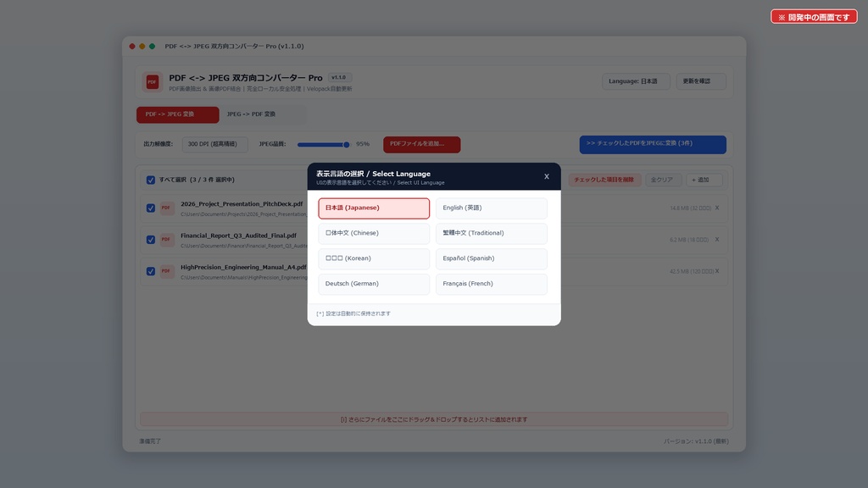Image resolution: width=868 pixels, height=488 pixels.
Task: Click the JPEG quality slider handle
Action: (x=346, y=145)
